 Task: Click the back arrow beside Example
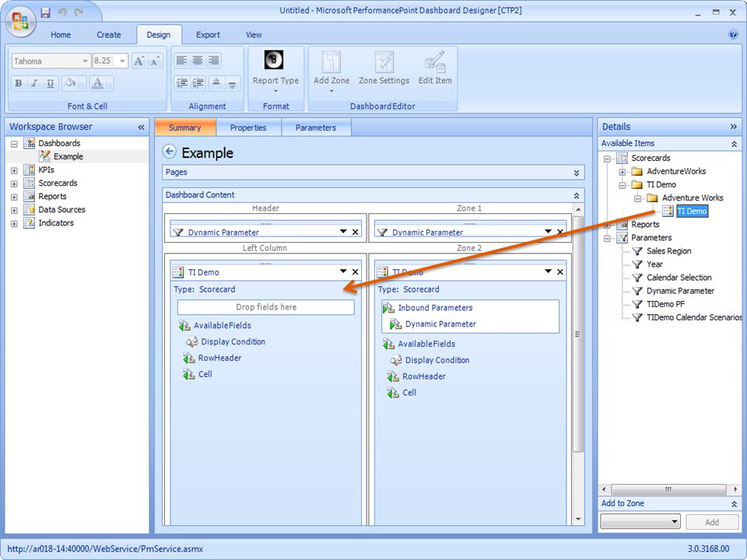pos(169,152)
